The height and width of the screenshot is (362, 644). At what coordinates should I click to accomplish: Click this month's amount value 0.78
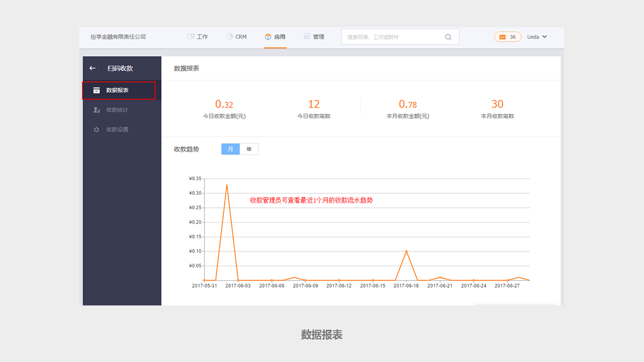coord(408,104)
